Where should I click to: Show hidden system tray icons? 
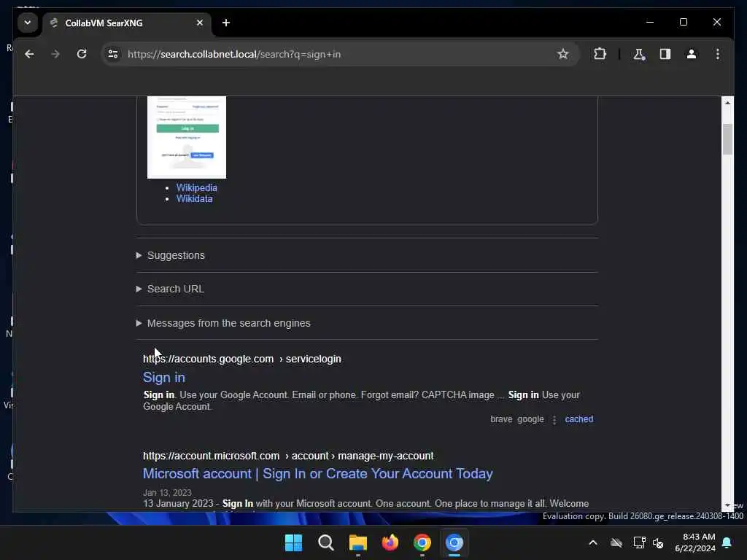coord(593,542)
